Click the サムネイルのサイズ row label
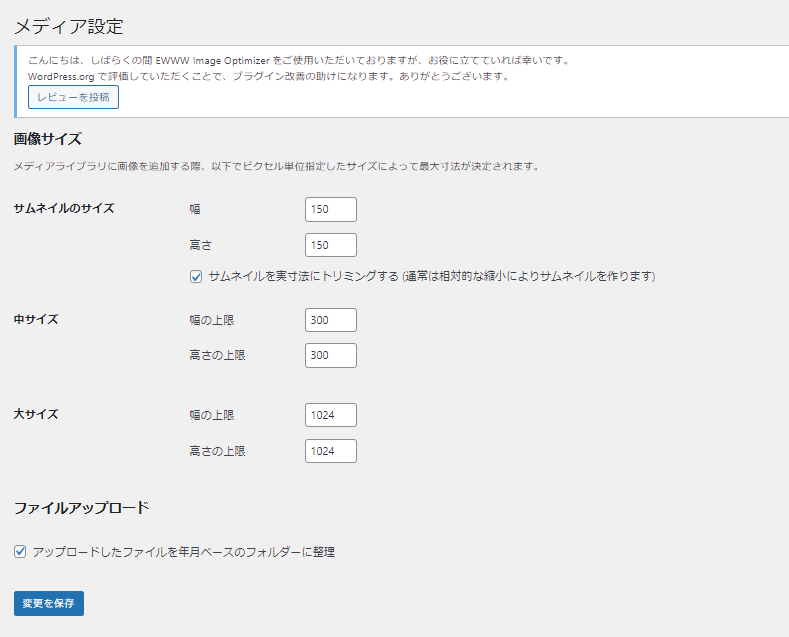789x637 pixels. (x=64, y=208)
